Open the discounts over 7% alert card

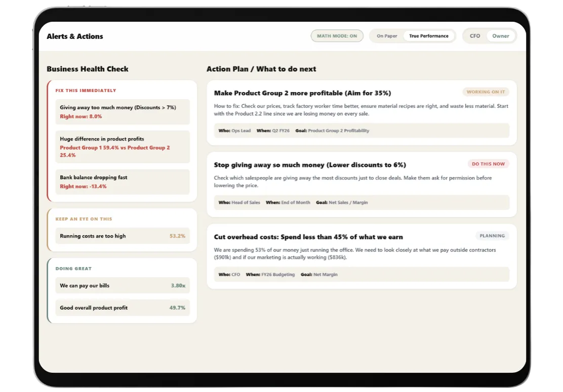pyautogui.click(x=123, y=112)
